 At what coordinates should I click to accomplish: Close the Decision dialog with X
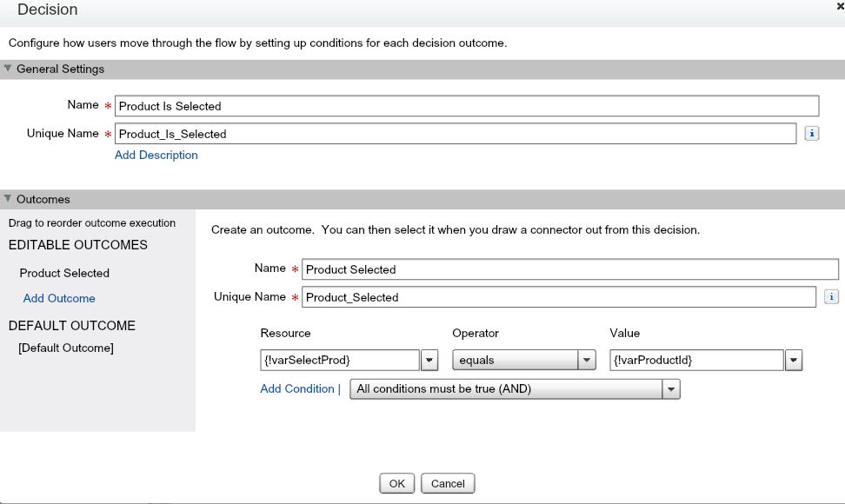[x=840, y=5]
